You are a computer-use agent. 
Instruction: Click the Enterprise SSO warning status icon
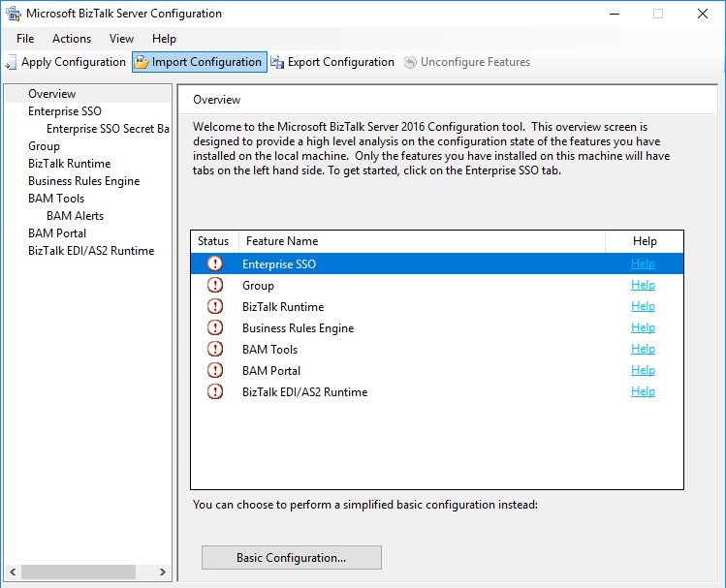click(x=215, y=263)
